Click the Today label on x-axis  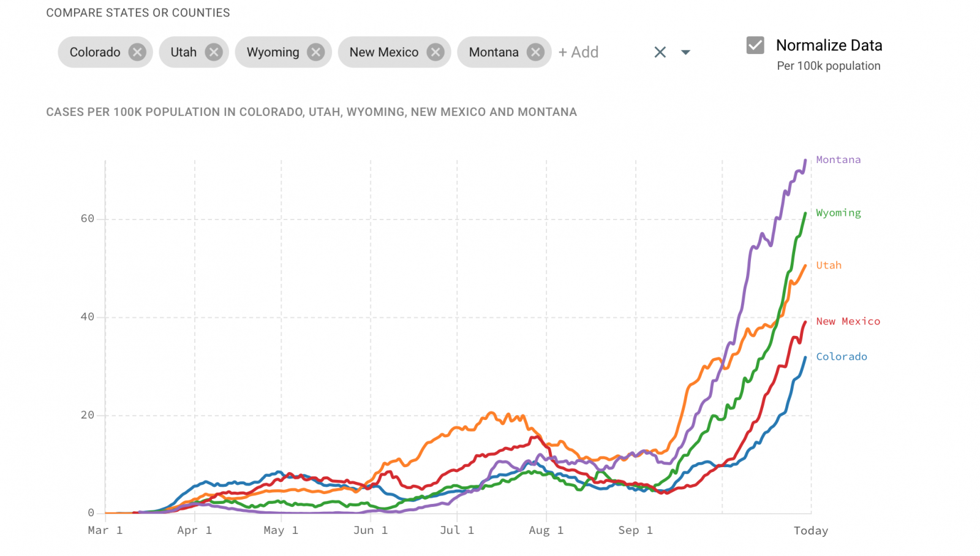point(810,531)
